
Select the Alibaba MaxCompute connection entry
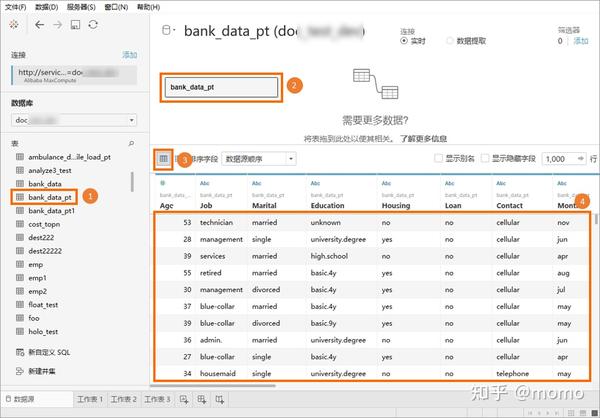click(x=74, y=75)
